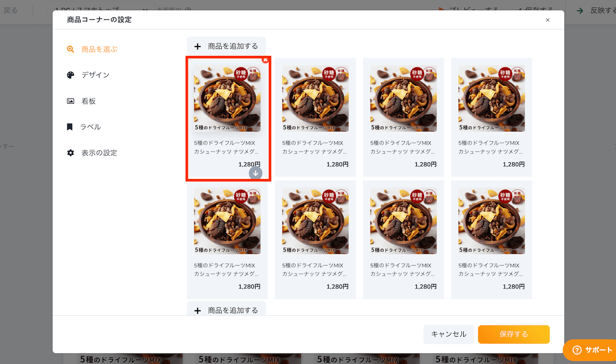The height and width of the screenshot is (364, 616).
Task: Click the magnifier icon beside 商品を選ぶ
Action: click(x=70, y=49)
